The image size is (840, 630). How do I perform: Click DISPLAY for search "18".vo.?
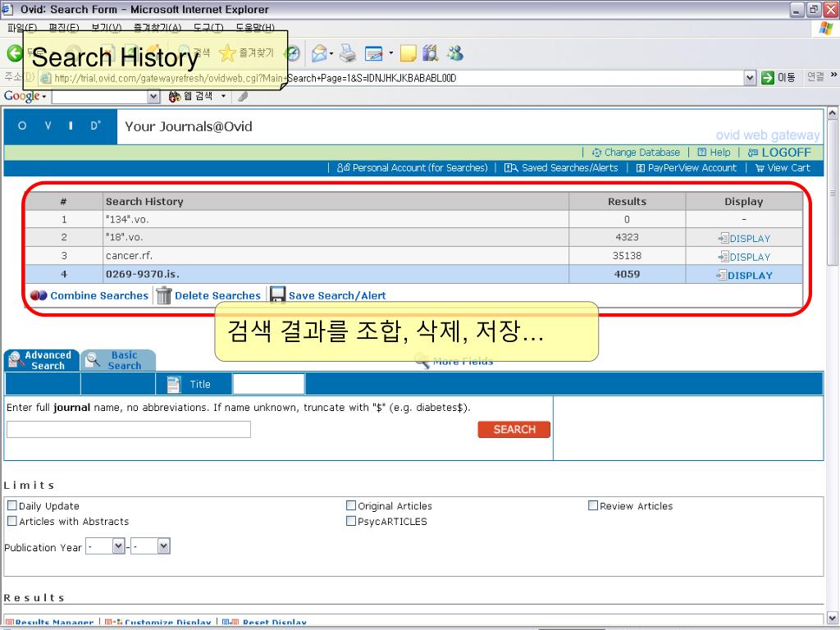pyautogui.click(x=744, y=239)
